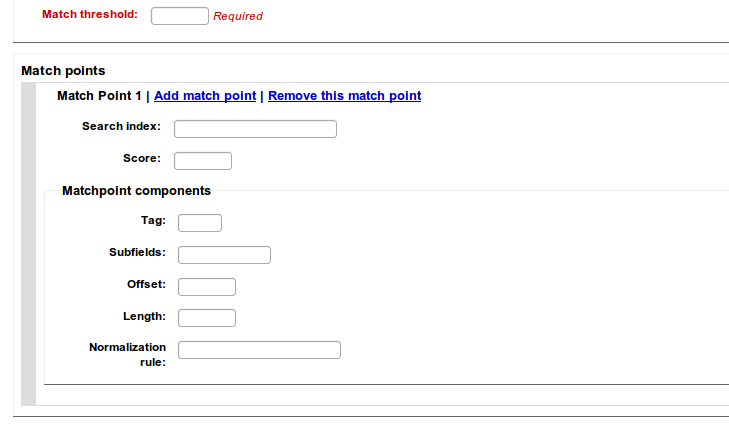Click the Tag label text
Viewport: 729px width, 425px height.
point(154,220)
